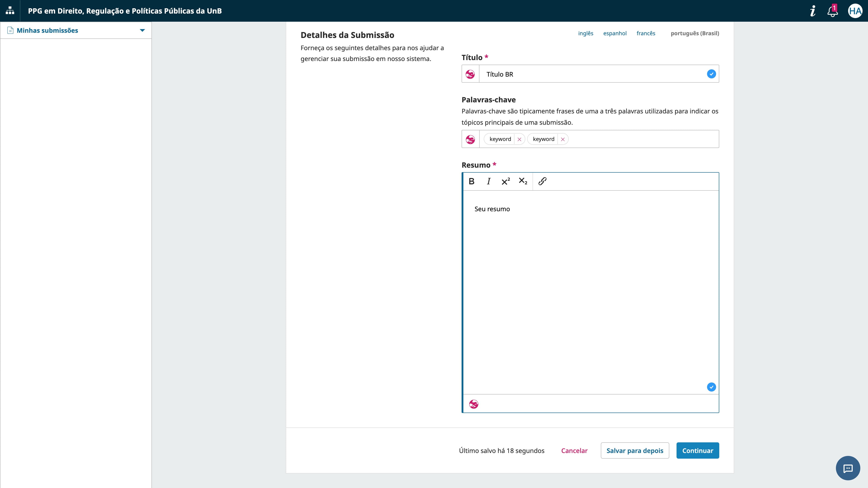Click the Cancelar link
Viewport: 868px width, 488px height.
pyautogui.click(x=574, y=451)
